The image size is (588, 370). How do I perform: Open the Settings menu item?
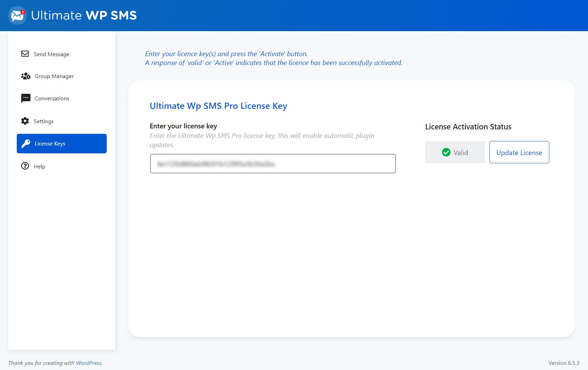[x=62, y=121]
